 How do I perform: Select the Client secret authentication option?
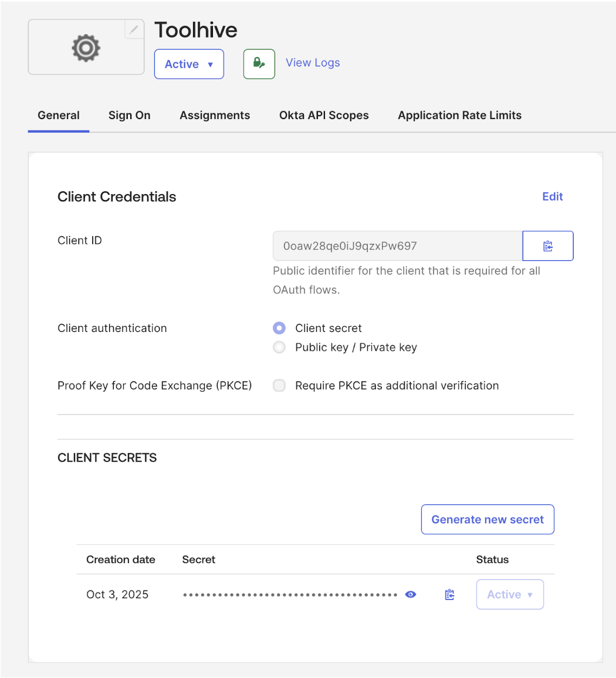coord(279,328)
